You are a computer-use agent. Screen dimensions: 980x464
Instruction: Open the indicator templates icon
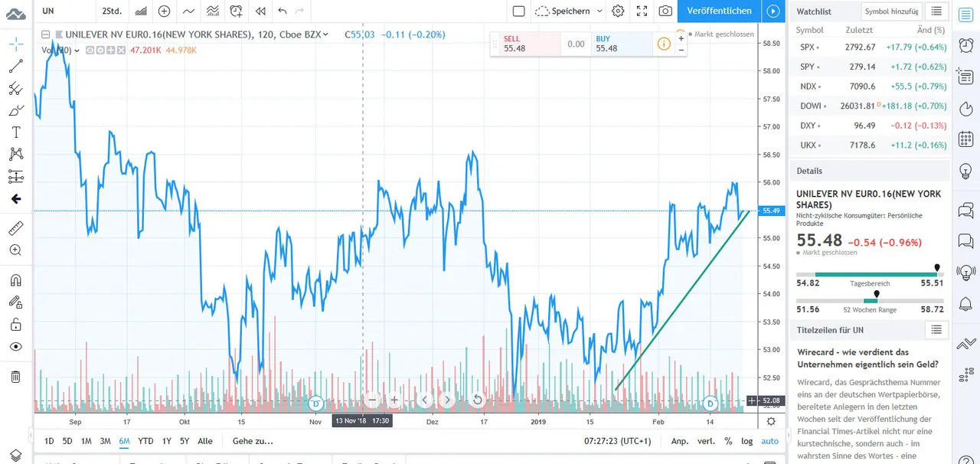pos(213,11)
